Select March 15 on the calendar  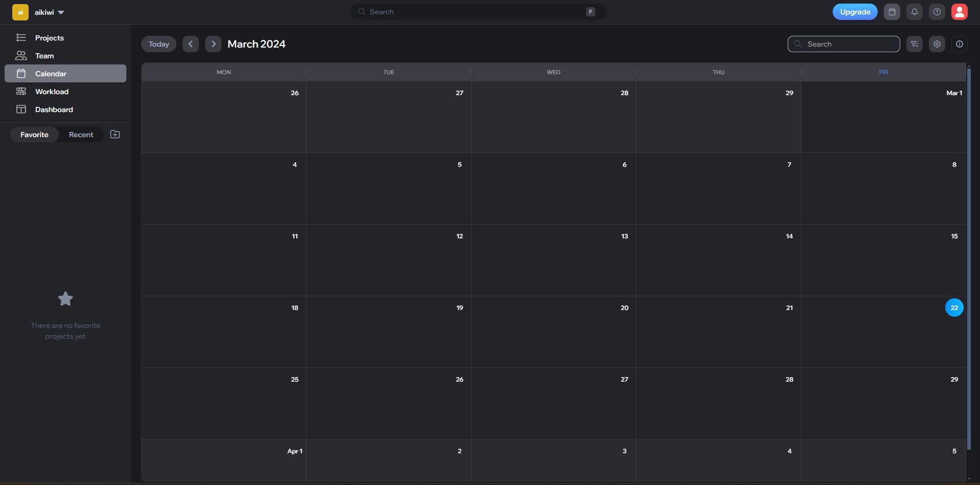click(883, 260)
